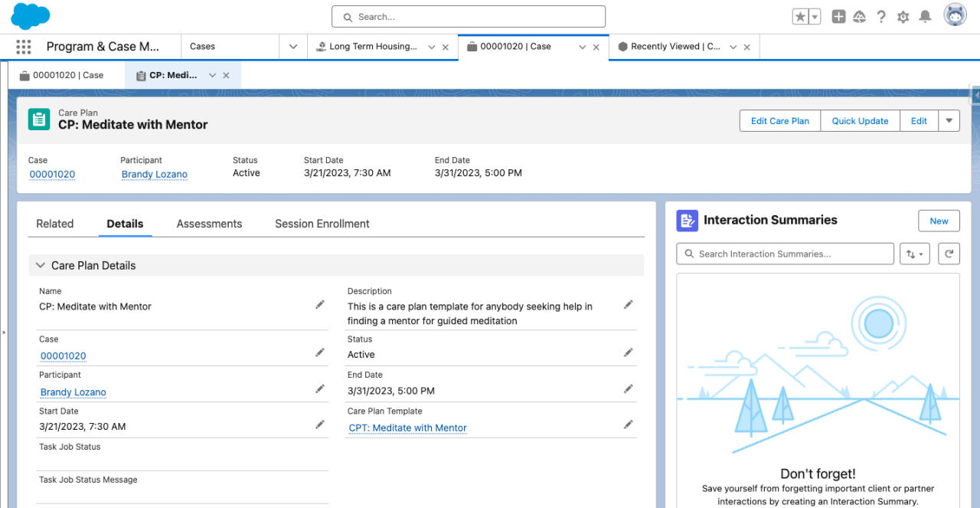
Task: Open case 00001020 link in Details
Action: tap(63, 356)
